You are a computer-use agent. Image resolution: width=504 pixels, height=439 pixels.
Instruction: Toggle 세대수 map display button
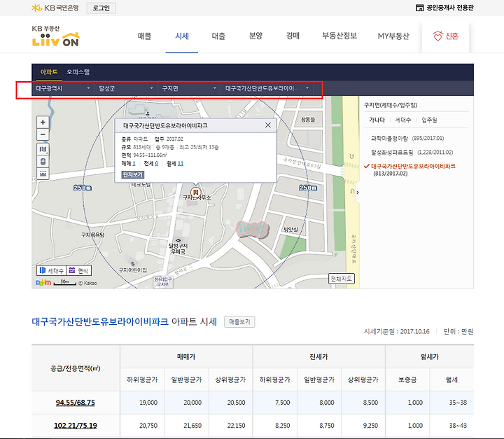51,271
